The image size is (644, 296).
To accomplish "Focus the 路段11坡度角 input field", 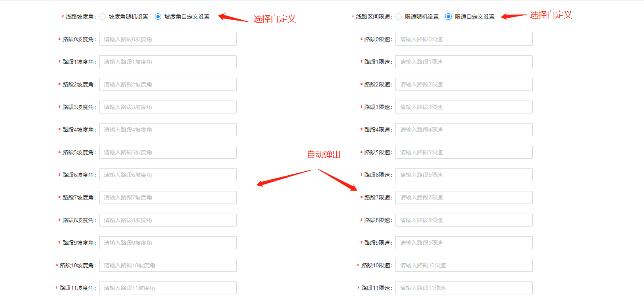I will pyautogui.click(x=168, y=288).
